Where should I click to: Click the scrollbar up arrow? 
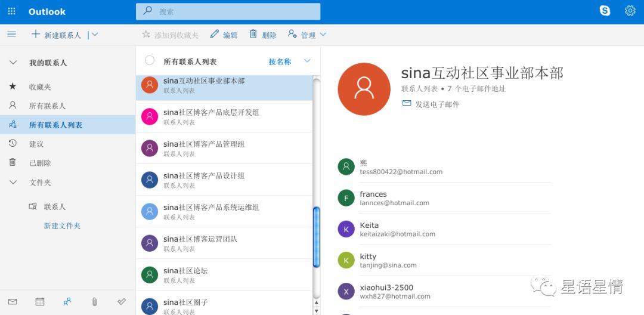tap(316, 303)
